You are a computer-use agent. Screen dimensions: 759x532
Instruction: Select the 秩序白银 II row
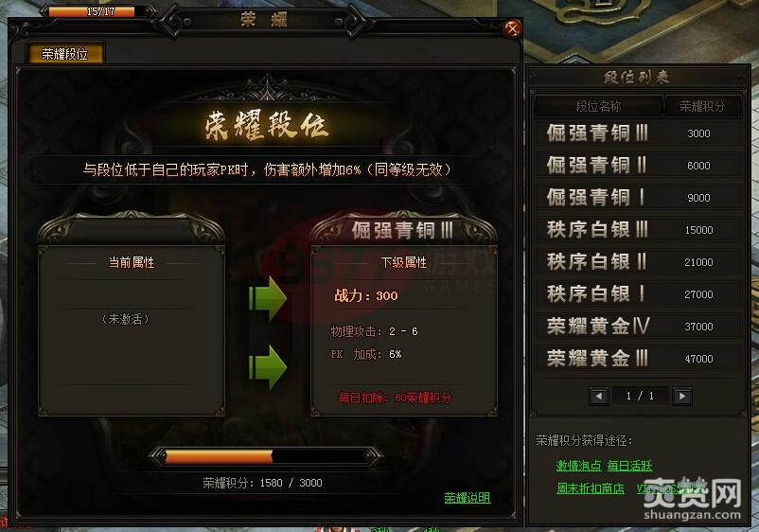pos(639,261)
